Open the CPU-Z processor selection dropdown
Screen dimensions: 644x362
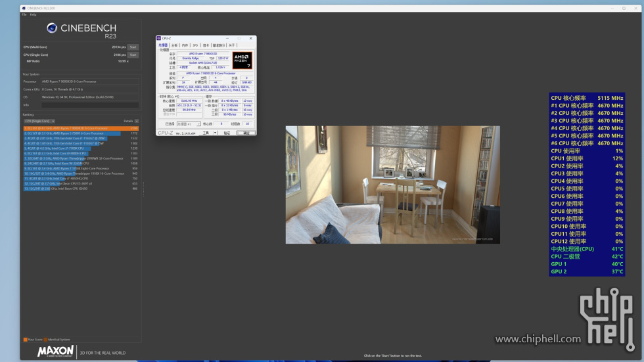pyautogui.click(x=189, y=124)
